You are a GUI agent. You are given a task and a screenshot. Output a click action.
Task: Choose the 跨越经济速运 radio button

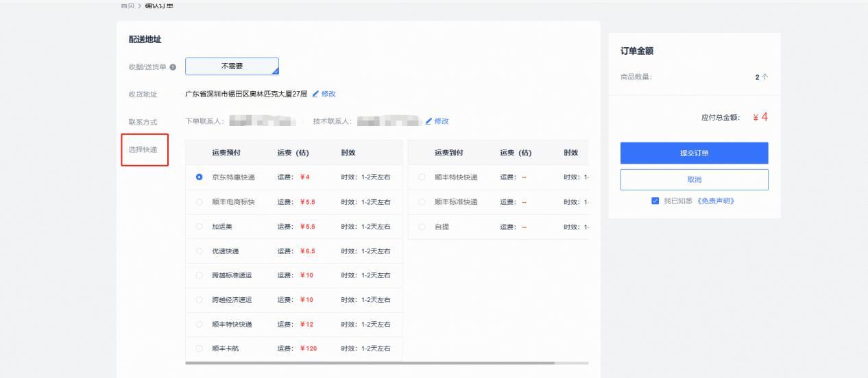(x=200, y=300)
